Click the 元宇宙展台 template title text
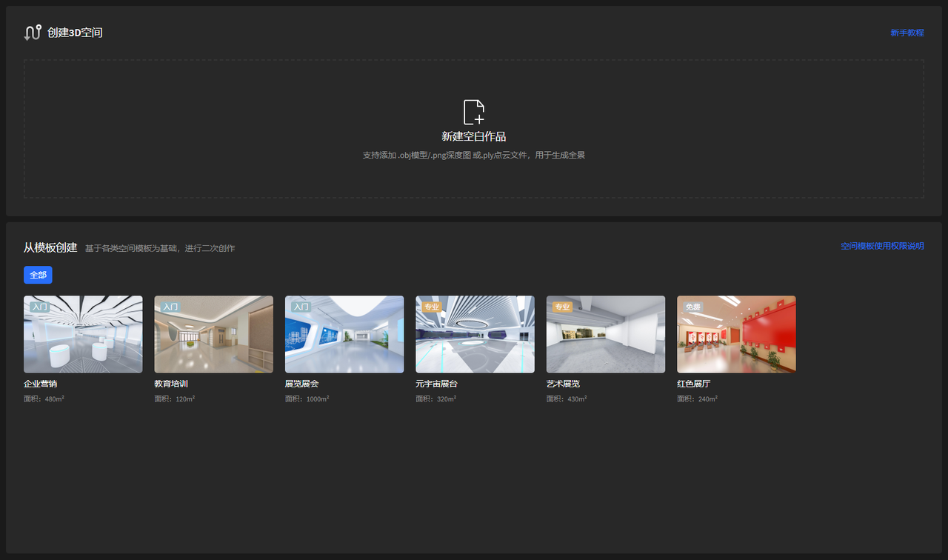This screenshot has width=948, height=560. coord(436,384)
